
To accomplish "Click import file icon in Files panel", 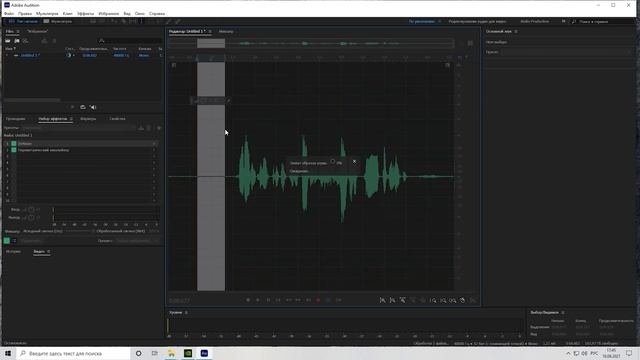I will click(x=17, y=41).
